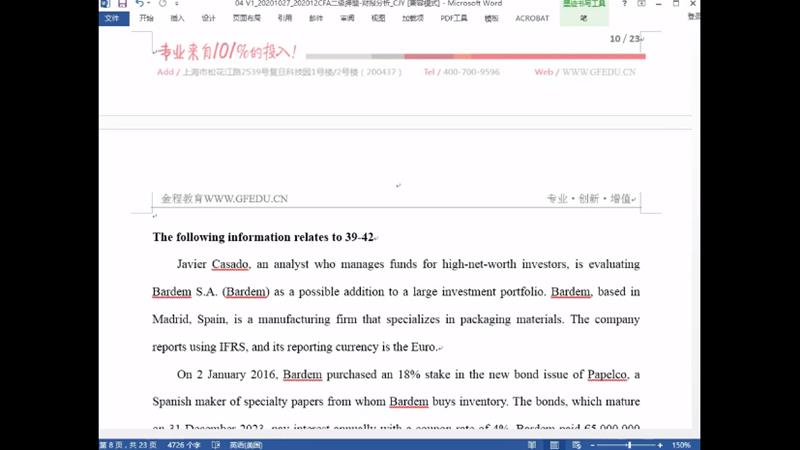Switch to the 邮件 (Mailings) ribbon tab
The image size is (800, 450).
coord(316,18)
